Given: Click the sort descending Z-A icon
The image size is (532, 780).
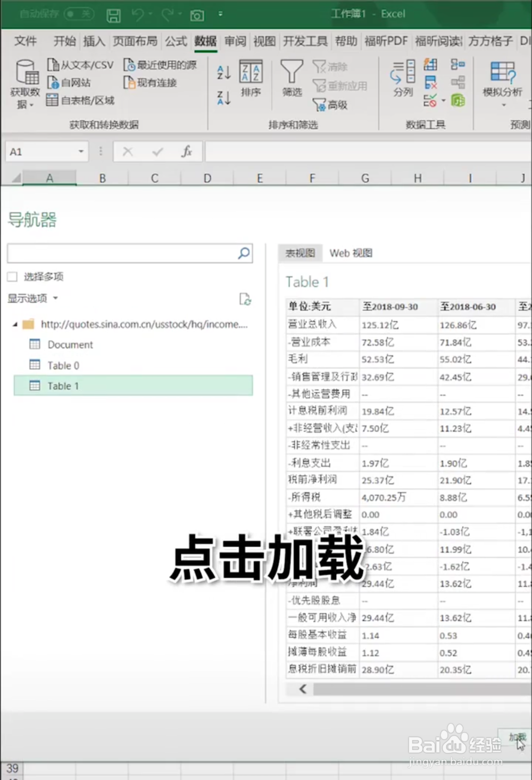Looking at the screenshot, I should click(x=224, y=97).
